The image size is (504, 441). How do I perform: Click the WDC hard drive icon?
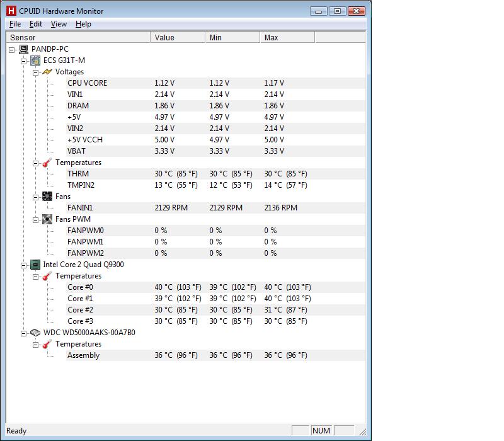tap(35, 333)
